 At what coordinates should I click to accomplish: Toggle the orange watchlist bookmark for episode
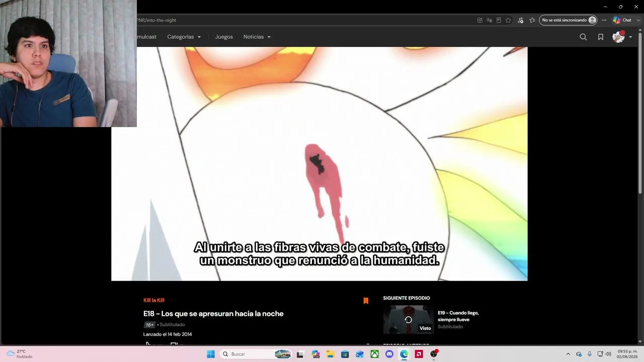[366, 301]
